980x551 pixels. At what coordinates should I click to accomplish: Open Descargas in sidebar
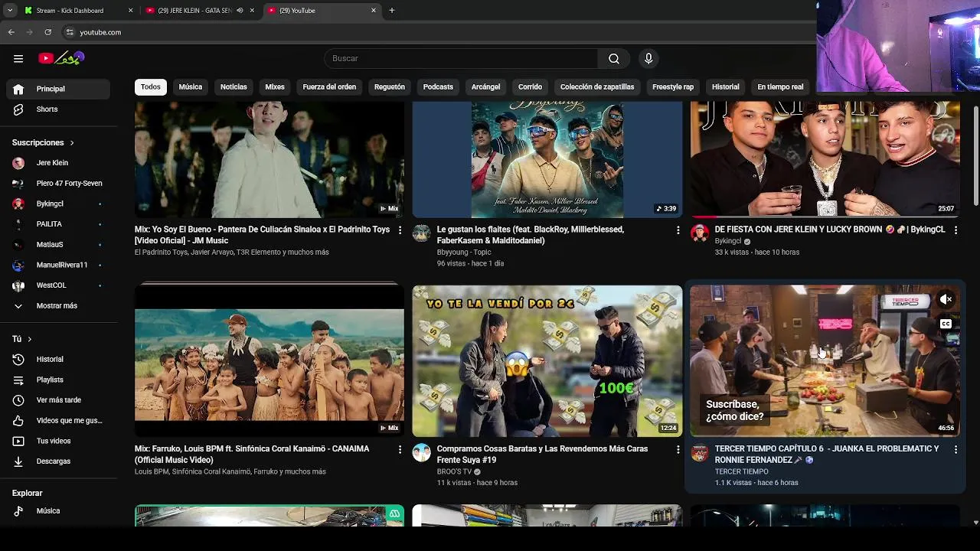(x=58, y=461)
